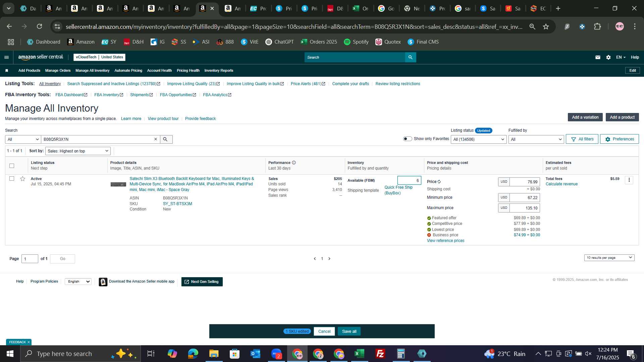The height and width of the screenshot is (362, 644).
Task: Open Add Products menu item
Action: tap(29, 70)
